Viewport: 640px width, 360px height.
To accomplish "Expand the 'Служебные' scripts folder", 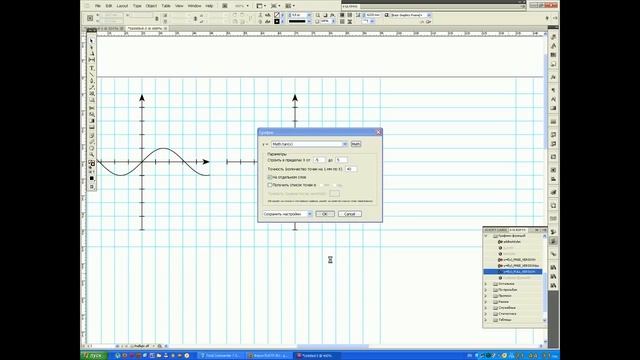I will pyautogui.click(x=486, y=308).
